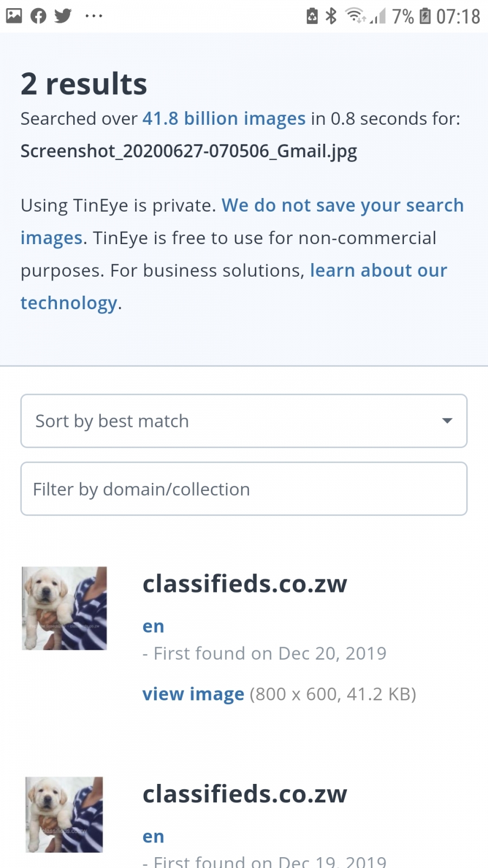Tap the battery charging icon
Image resolution: width=488 pixels, height=868 pixels.
point(426,16)
